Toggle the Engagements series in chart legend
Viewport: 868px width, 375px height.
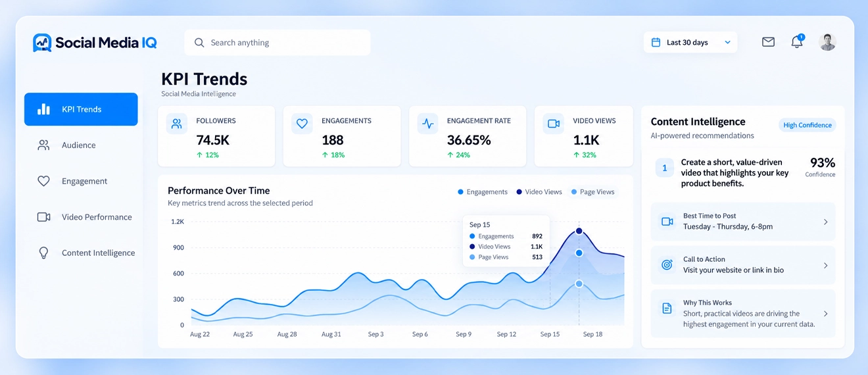483,192
